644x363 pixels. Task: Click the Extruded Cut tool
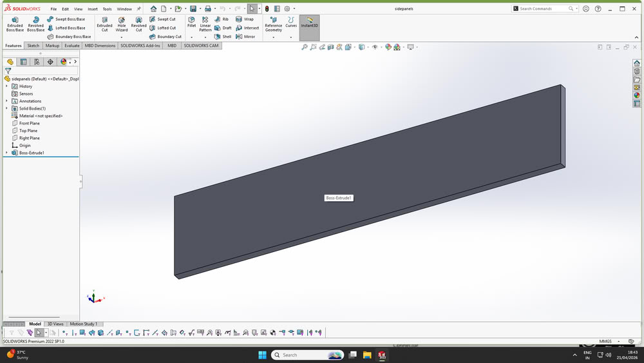tap(104, 25)
